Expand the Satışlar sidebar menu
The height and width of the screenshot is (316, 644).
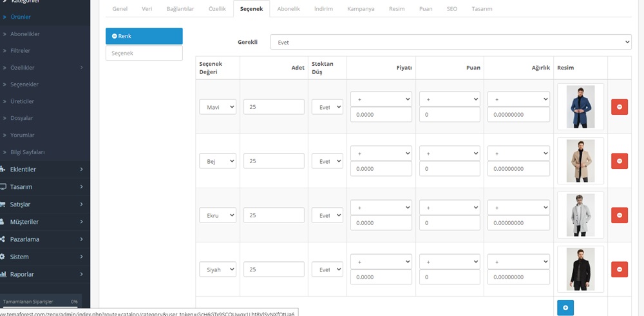point(45,204)
